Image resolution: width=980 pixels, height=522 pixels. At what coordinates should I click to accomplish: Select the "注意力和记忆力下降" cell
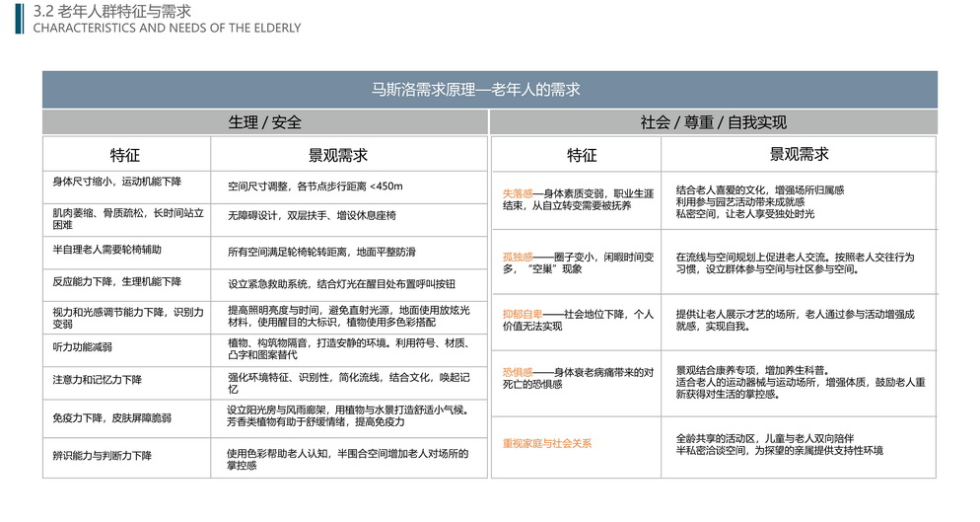click(97, 381)
